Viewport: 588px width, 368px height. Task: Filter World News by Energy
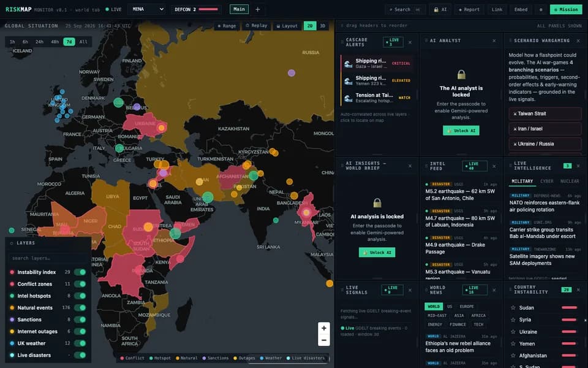435,324
